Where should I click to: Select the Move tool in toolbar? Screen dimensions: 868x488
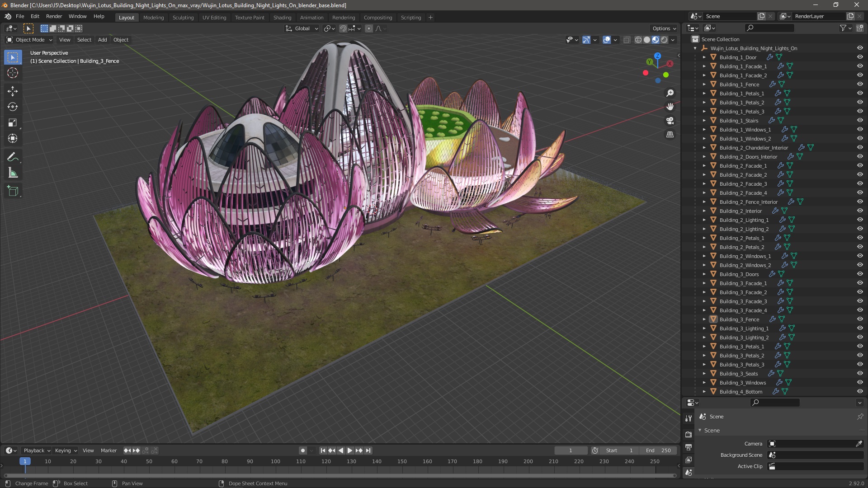tap(13, 91)
